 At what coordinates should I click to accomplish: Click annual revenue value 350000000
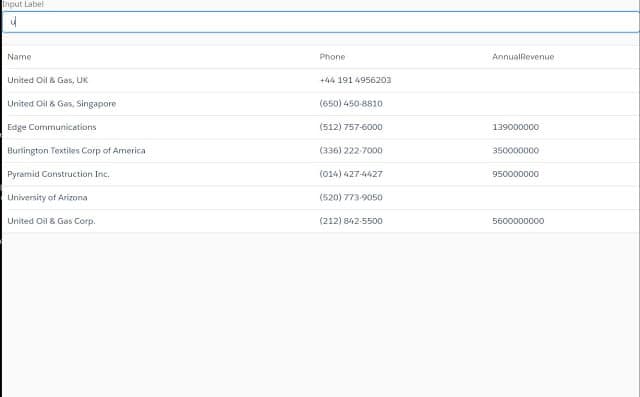click(x=516, y=151)
